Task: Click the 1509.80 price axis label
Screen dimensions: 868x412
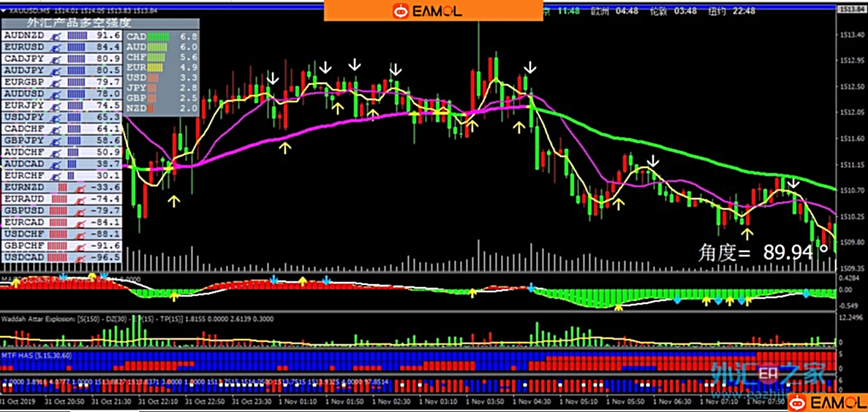Action: point(851,243)
